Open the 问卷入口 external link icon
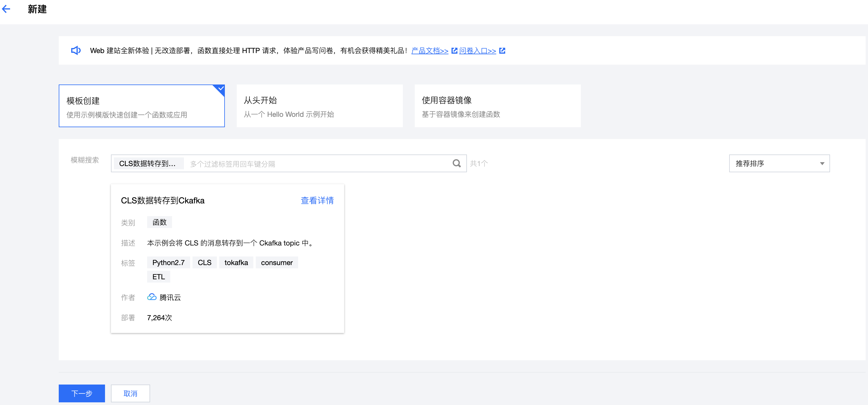 click(502, 50)
